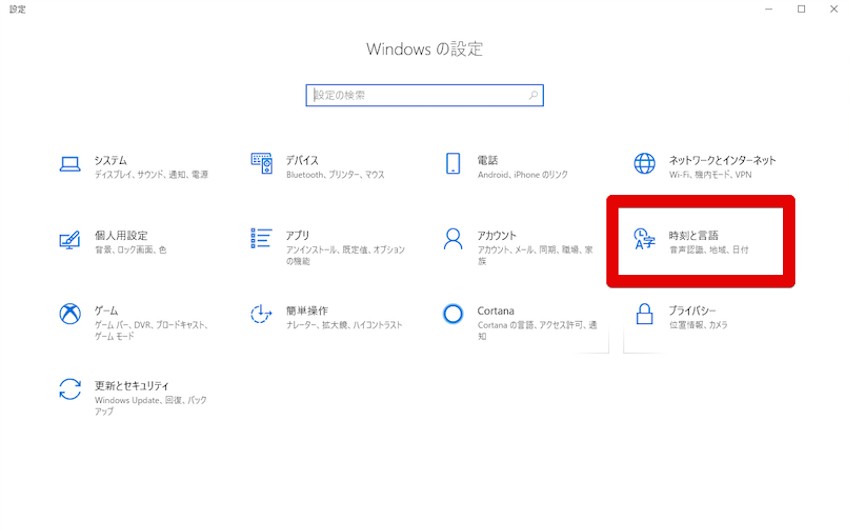
Task: Click the システム laptop icon
Action: click(69, 165)
